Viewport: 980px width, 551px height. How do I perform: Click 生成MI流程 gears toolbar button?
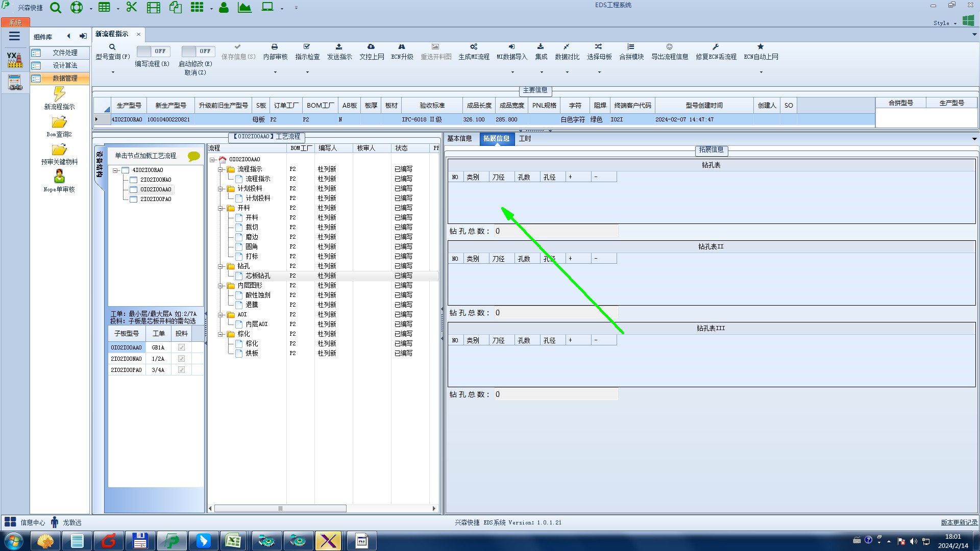point(474,52)
